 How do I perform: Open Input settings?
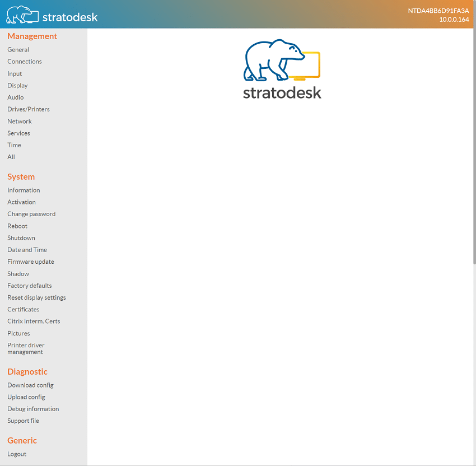pos(15,73)
